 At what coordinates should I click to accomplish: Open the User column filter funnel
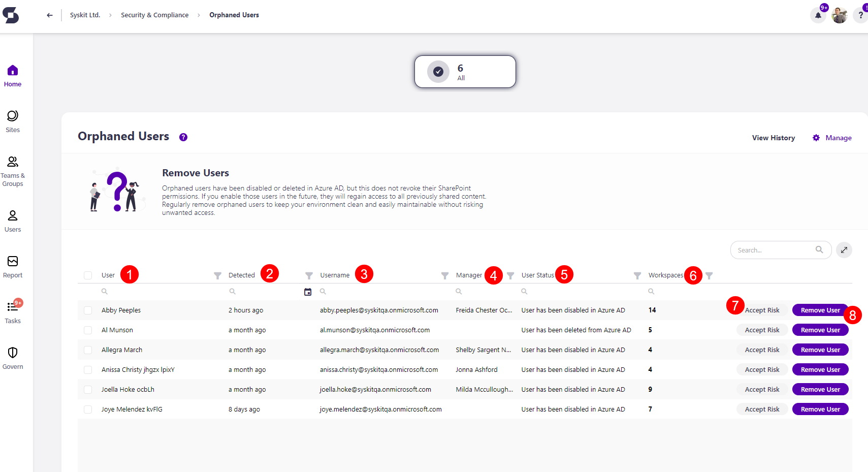point(217,275)
